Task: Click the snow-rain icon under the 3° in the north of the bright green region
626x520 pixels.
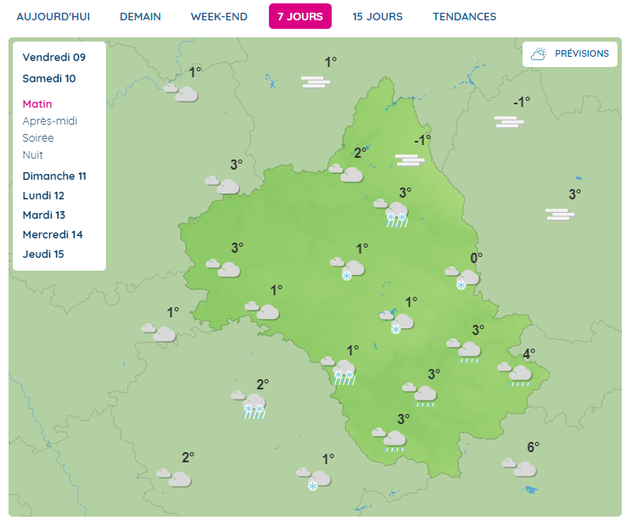Action: point(391,213)
